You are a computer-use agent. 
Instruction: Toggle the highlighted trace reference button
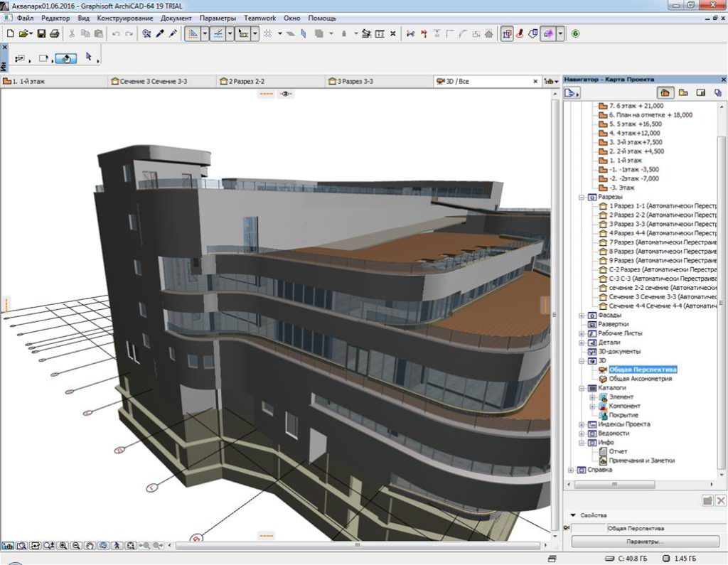pos(547,33)
